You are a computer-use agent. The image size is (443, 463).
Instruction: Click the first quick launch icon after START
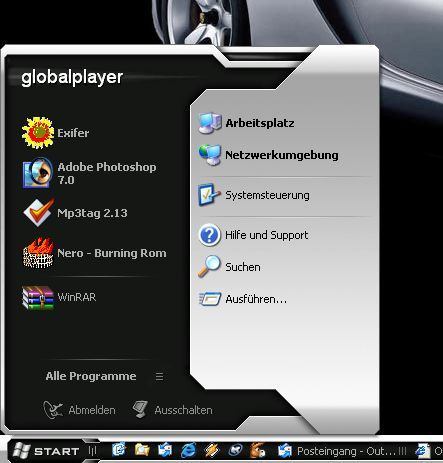(119, 450)
